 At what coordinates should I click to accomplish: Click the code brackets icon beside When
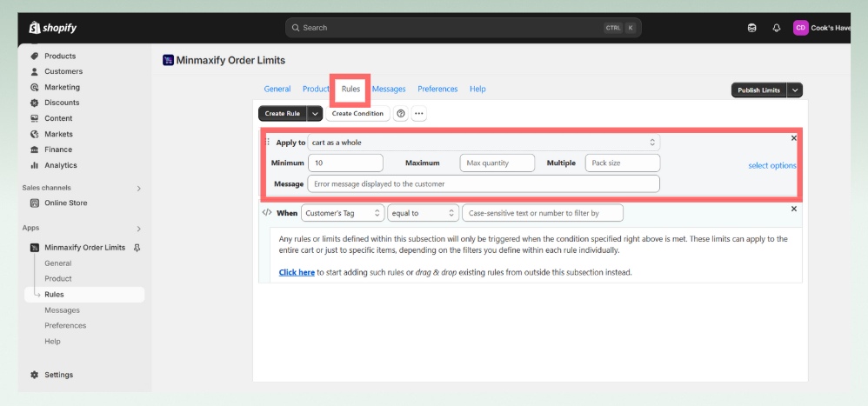tap(267, 212)
